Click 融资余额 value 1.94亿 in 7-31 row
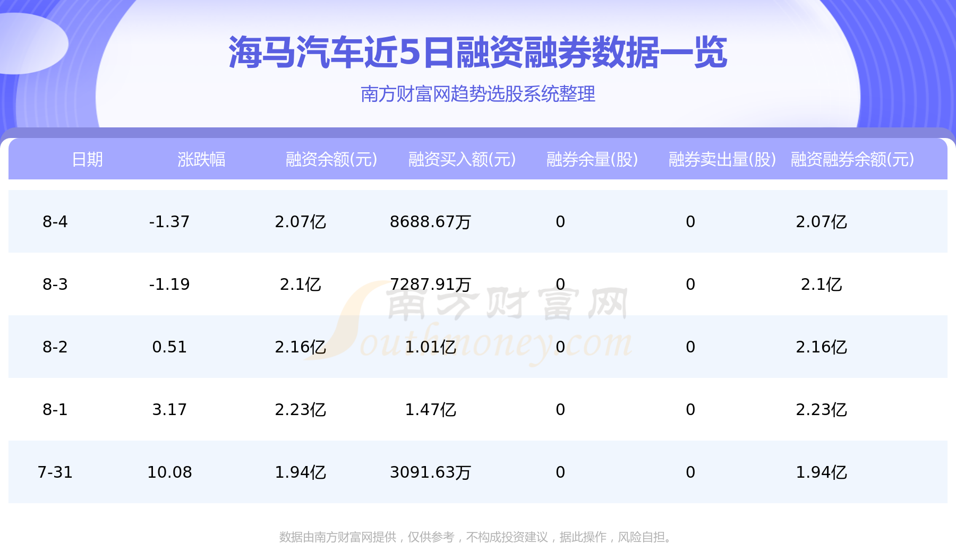This screenshot has width=956, height=560. [300, 472]
